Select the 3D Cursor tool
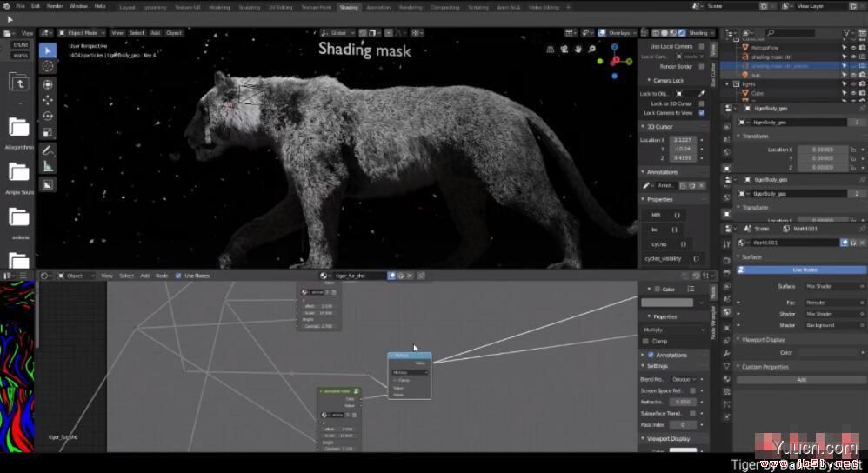The width and height of the screenshot is (868, 473). [x=48, y=66]
